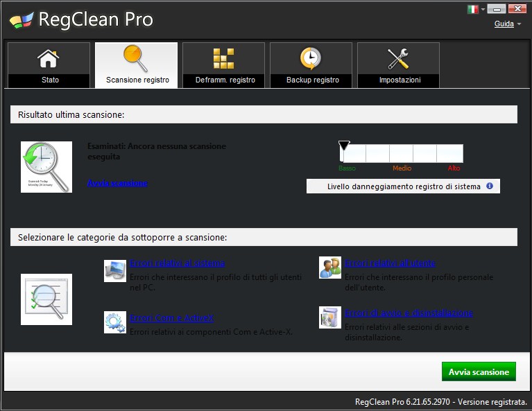Click the gears icon for Com and ActiveX errors
The image size is (532, 411).
point(115,322)
